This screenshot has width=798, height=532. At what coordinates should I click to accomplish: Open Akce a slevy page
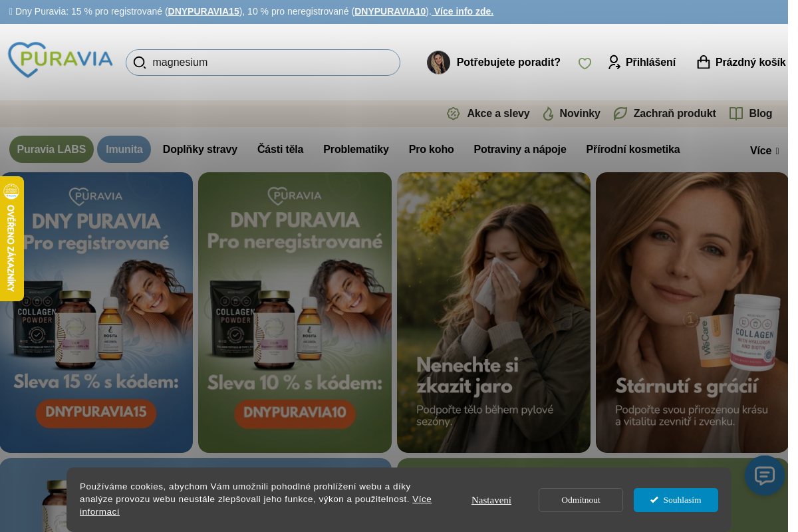498,114
